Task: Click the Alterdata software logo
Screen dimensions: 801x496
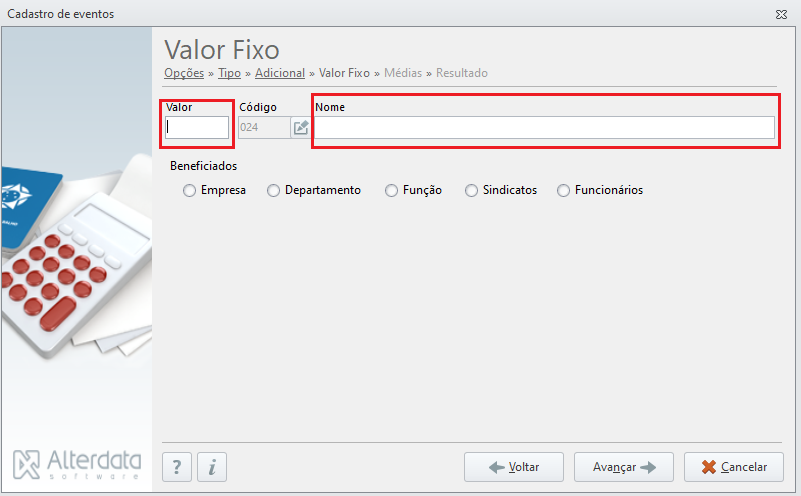Action: 77,464
